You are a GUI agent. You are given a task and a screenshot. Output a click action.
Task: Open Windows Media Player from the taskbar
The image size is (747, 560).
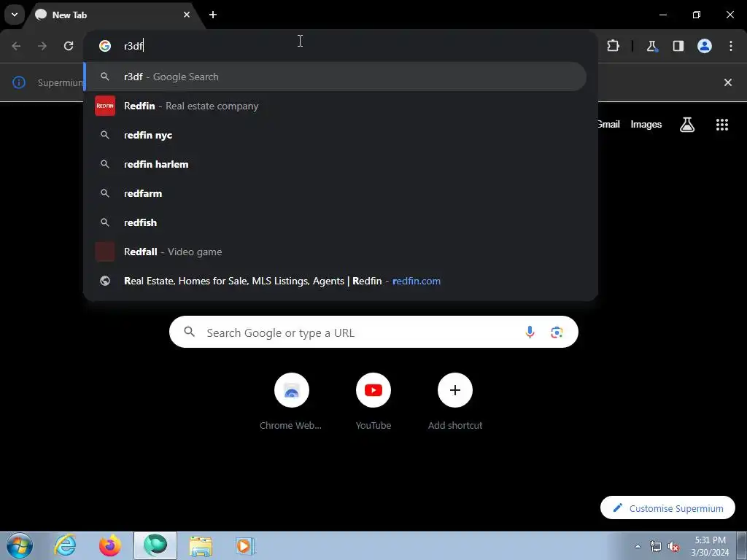(245, 545)
